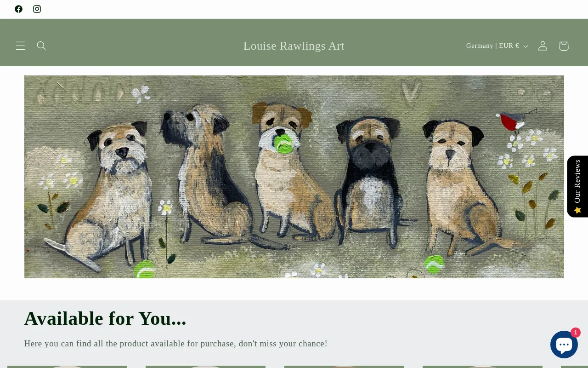This screenshot has width=588, height=368.
Task: Click the five terriers banner painting
Action: (294, 177)
